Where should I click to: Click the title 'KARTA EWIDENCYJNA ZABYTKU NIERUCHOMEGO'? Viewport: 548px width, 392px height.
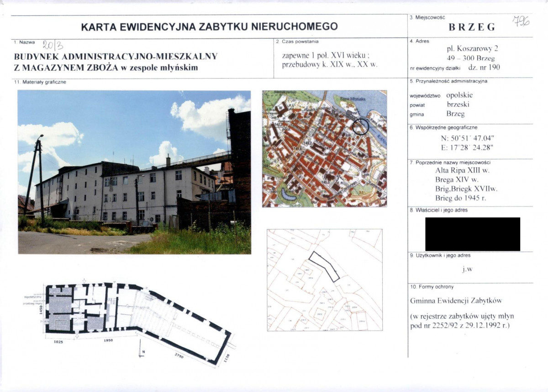click(x=209, y=26)
